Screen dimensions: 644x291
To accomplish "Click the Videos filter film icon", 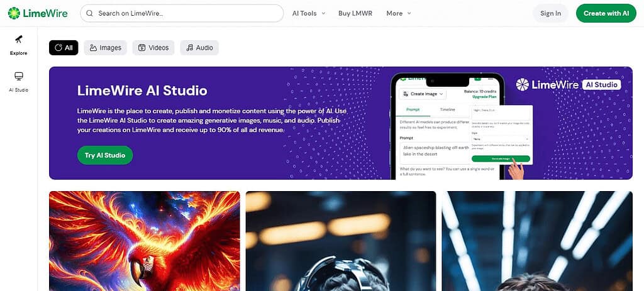I will tap(142, 48).
